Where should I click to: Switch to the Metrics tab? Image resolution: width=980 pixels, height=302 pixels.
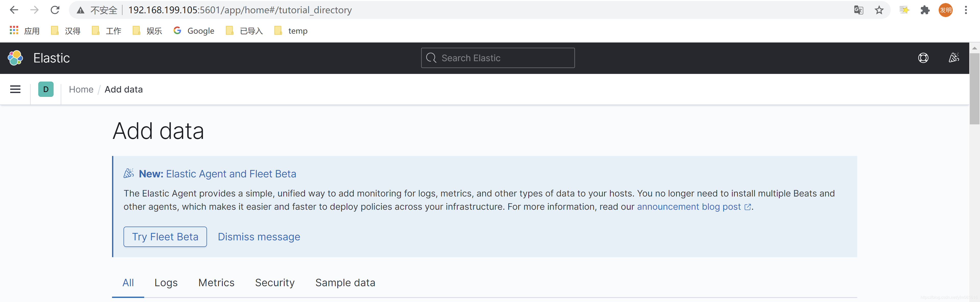pyautogui.click(x=216, y=283)
